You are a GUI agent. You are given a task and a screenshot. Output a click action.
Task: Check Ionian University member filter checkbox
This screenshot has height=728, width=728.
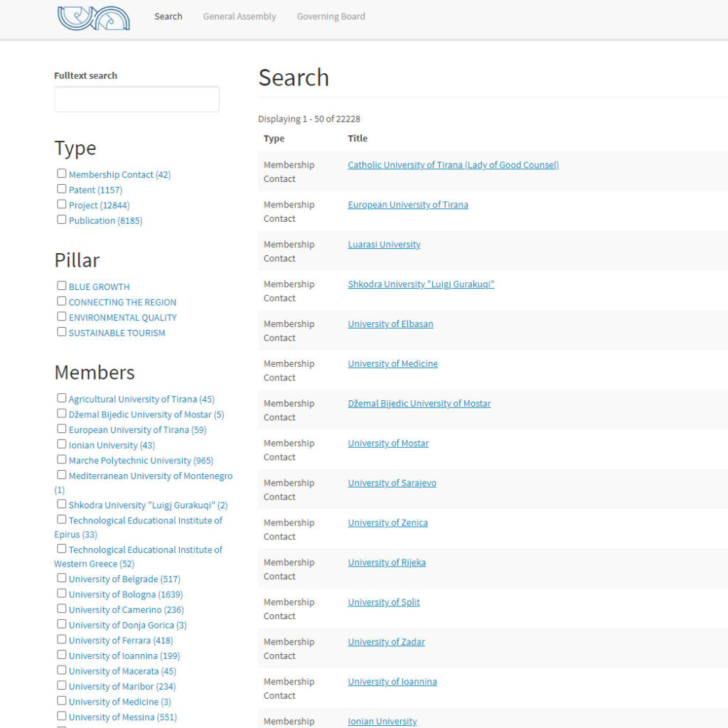(61, 444)
